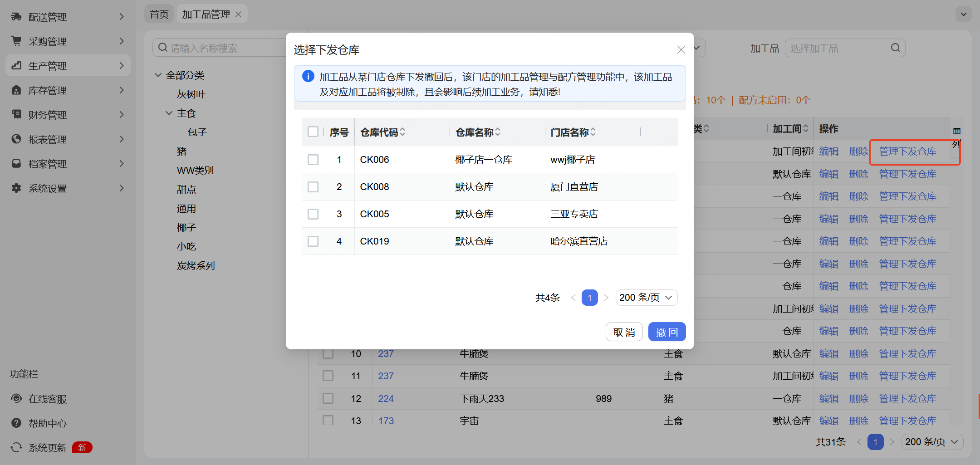The image size is (980, 465).
Task: Select checkbox for row 12 下雨天233
Action: click(x=328, y=398)
